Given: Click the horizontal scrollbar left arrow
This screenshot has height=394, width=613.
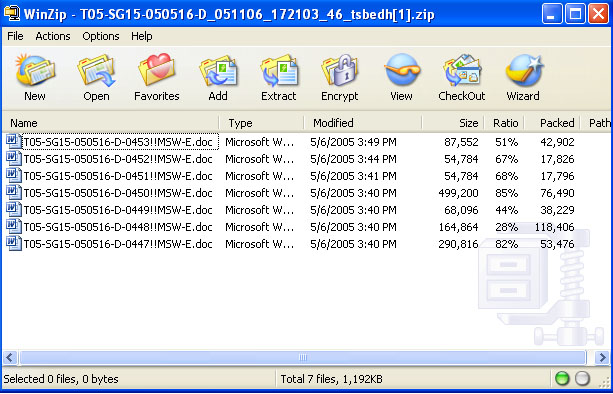Looking at the screenshot, I should tap(10, 357).
